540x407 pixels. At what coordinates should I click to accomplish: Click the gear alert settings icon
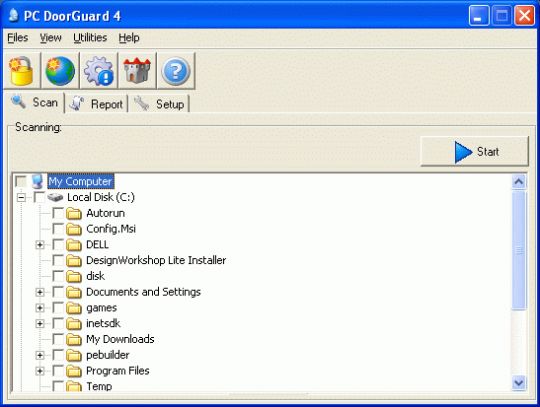click(x=99, y=71)
